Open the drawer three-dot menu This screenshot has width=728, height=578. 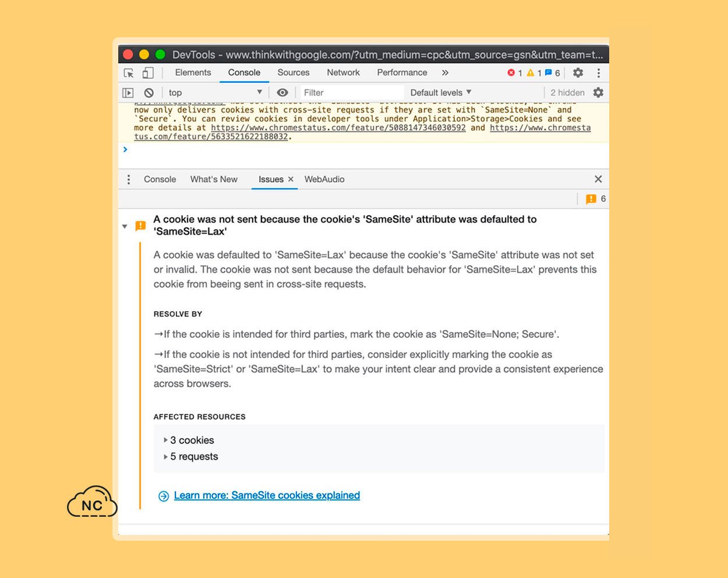(129, 179)
